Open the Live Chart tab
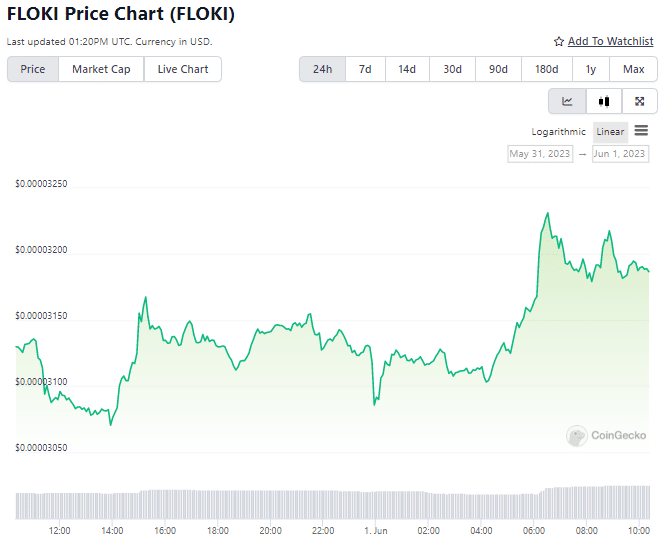This screenshot has width=660, height=542. 183,69
